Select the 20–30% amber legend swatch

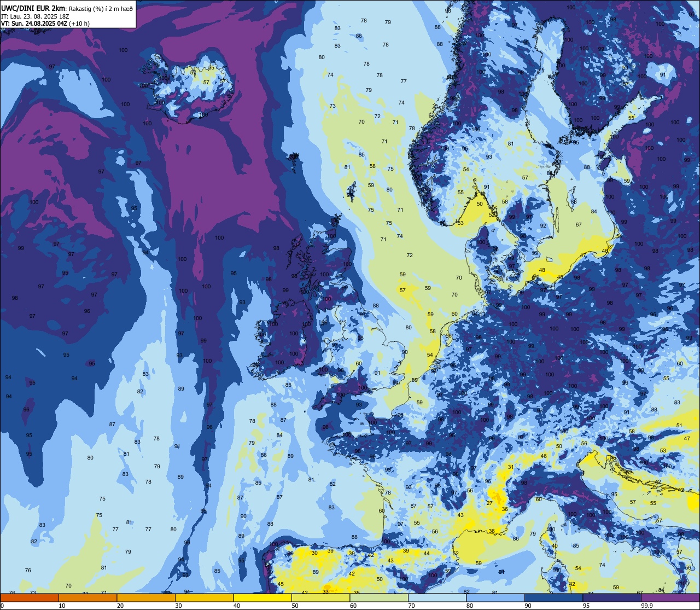coord(146,597)
